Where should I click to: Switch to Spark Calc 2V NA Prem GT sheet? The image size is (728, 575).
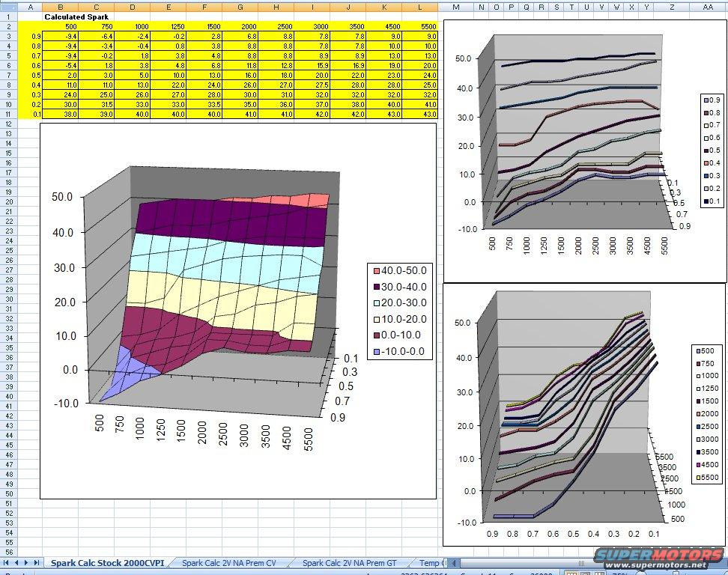(349, 563)
